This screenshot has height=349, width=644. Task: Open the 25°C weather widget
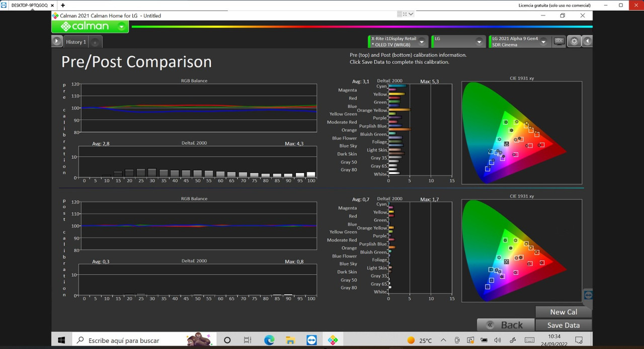pyautogui.click(x=419, y=340)
